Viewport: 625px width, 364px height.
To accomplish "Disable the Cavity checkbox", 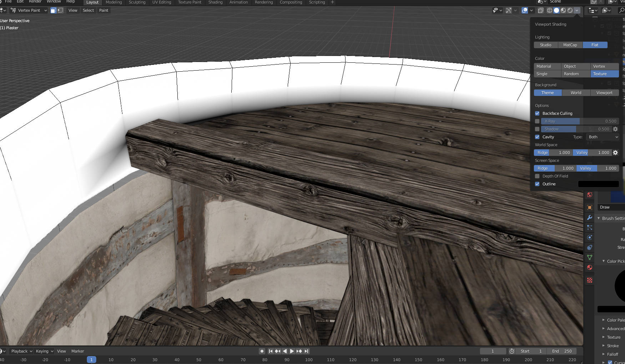I will click(537, 137).
